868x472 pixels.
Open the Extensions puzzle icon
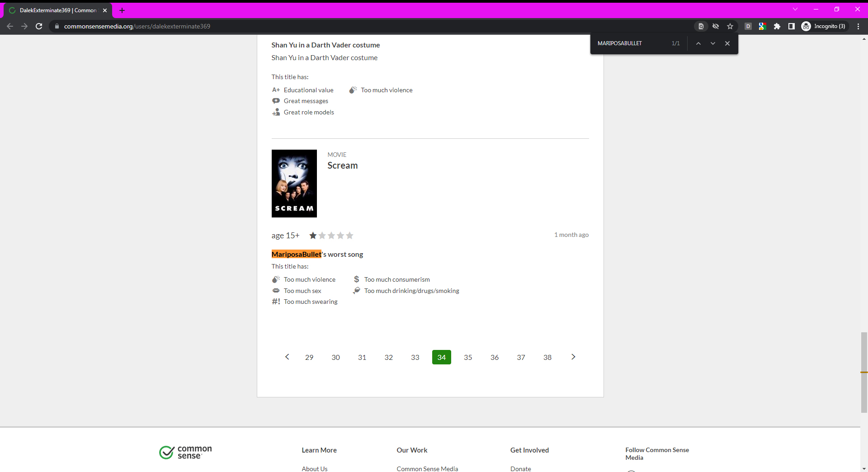coord(777,26)
